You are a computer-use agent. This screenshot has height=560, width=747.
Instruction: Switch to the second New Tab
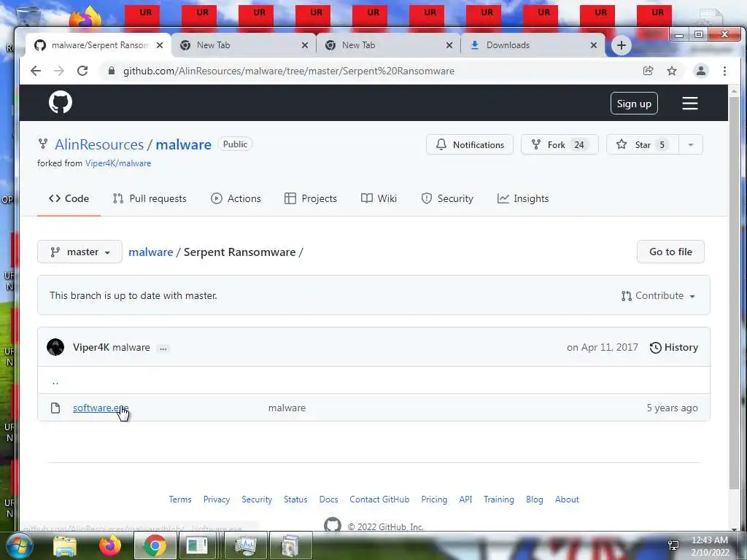(x=388, y=45)
